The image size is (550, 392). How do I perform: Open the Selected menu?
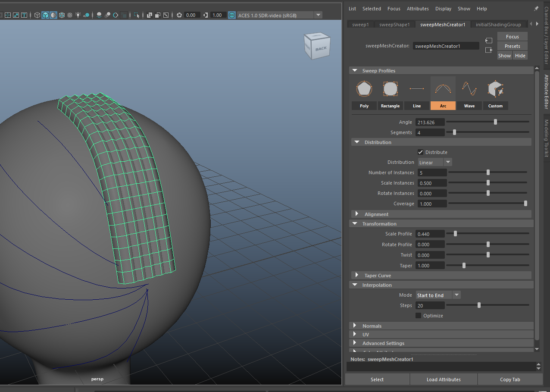pyautogui.click(x=372, y=9)
